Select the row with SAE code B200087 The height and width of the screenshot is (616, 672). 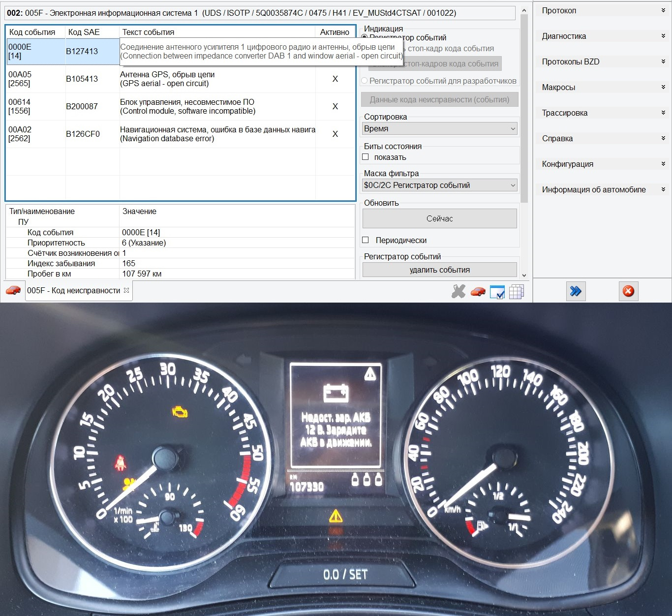click(x=181, y=106)
